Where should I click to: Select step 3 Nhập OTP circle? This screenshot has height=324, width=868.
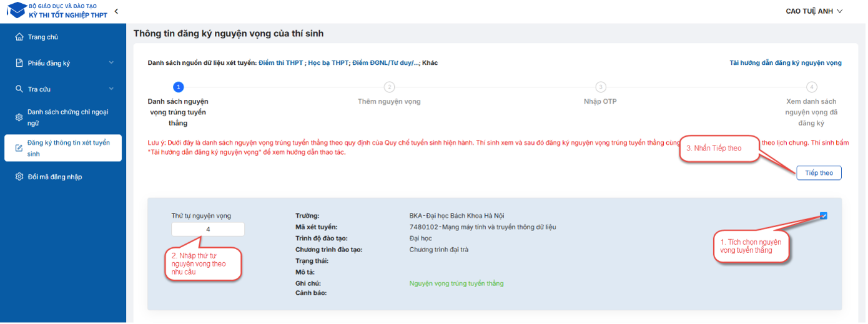[x=600, y=87]
